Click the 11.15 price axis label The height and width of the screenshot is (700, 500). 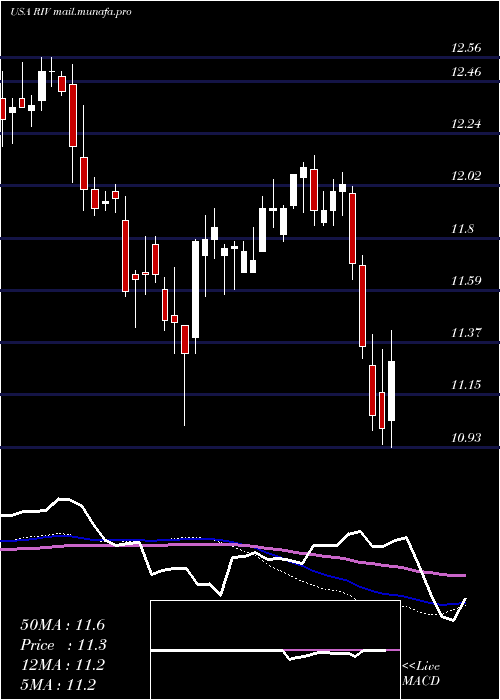coord(466,385)
